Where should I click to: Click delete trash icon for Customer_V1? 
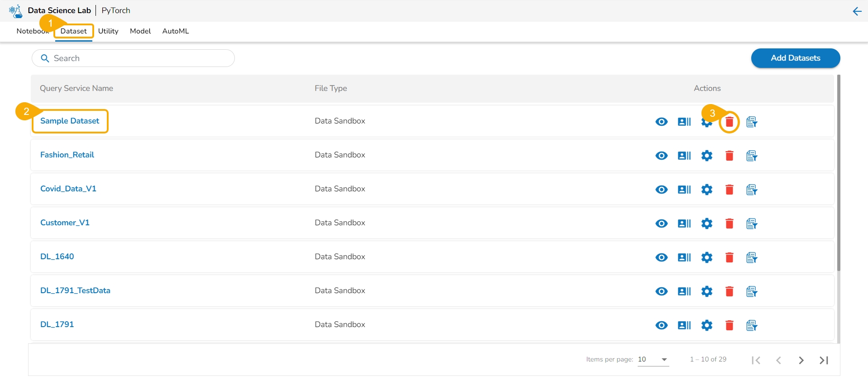pyautogui.click(x=729, y=223)
